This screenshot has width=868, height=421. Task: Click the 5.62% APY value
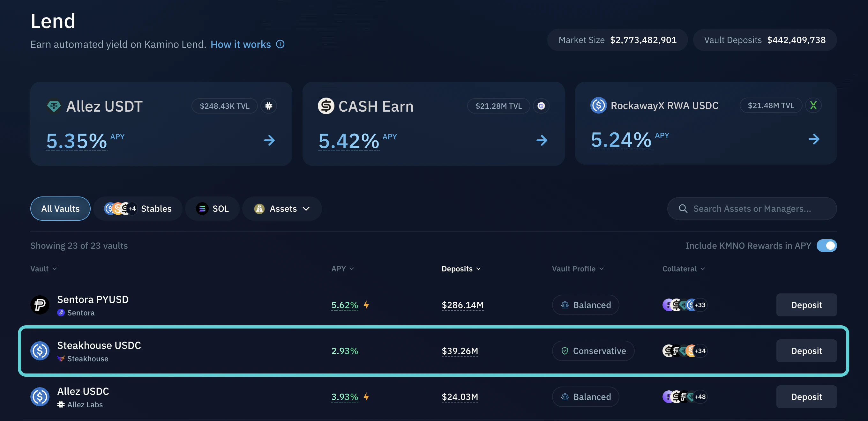[344, 305]
